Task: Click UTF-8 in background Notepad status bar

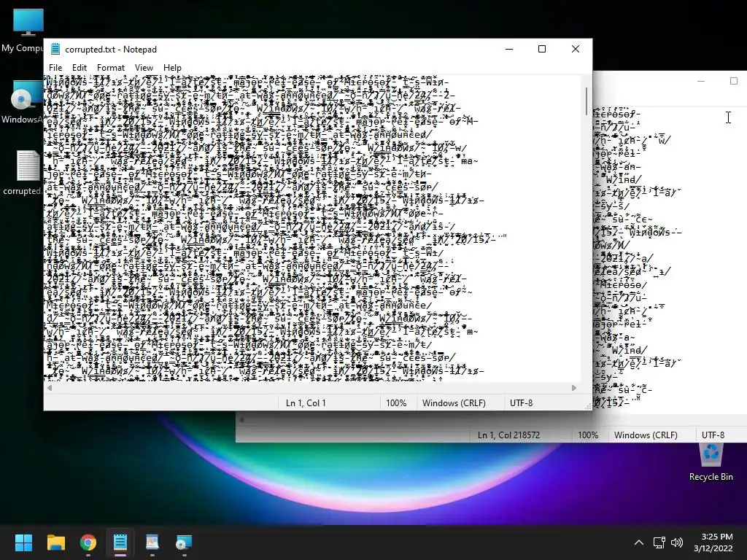Action: pyautogui.click(x=713, y=435)
